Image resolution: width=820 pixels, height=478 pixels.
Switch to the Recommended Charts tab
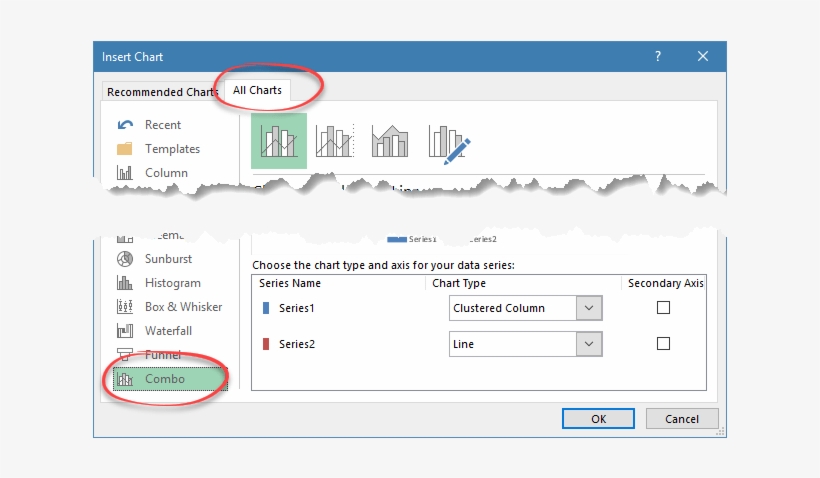coord(163,92)
